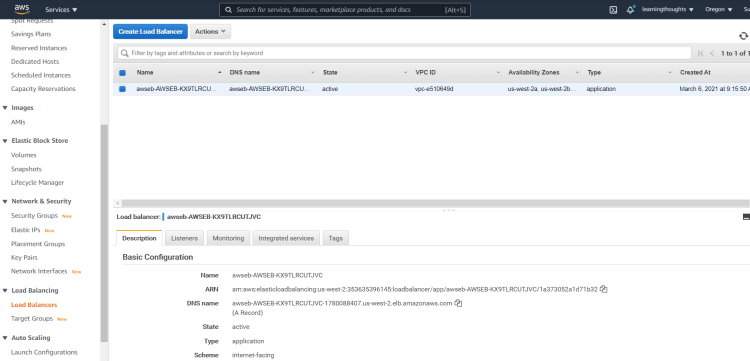Open Reserved Instances in sidebar
Viewport: 750px width, 361px height.
(x=39, y=48)
